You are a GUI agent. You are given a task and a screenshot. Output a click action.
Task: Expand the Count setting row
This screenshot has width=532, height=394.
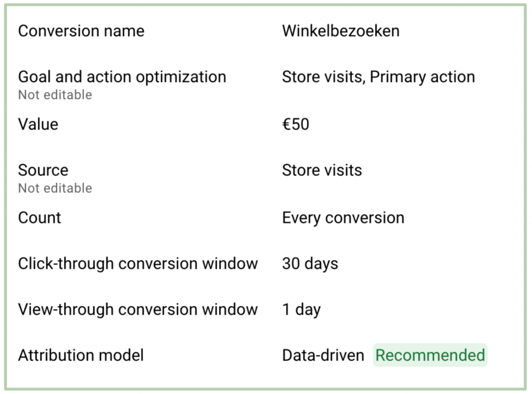[x=265, y=217]
